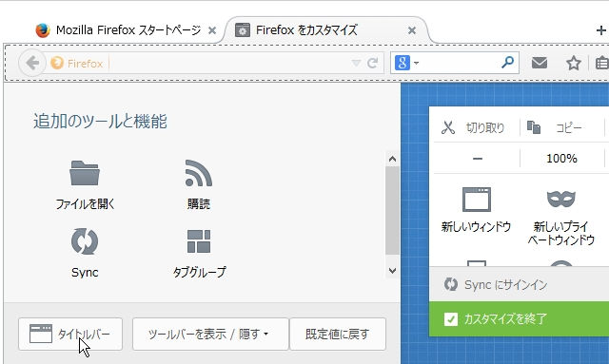Click the mail envelope toolbar icon
The width and height of the screenshot is (609, 364).
(x=540, y=63)
